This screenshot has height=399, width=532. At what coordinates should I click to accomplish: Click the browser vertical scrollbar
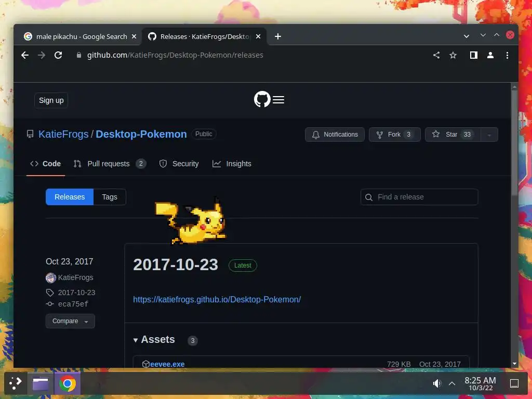click(x=514, y=142)
